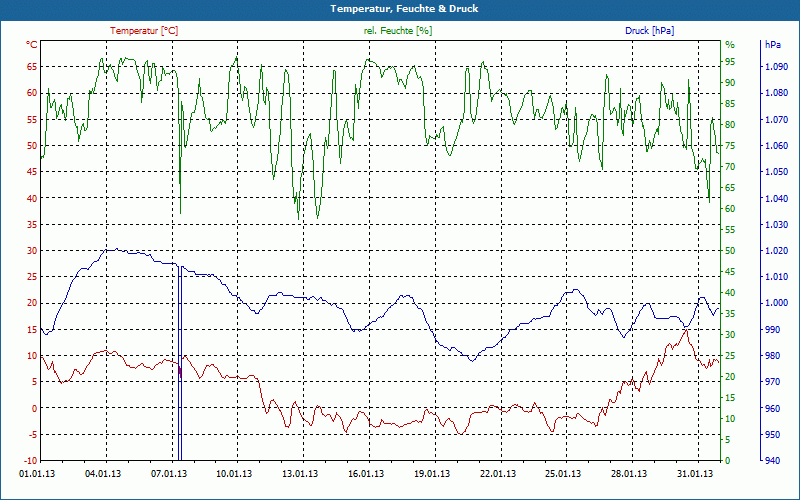Click the green humidity axis value 60
The height and width of the screenshot is (500, 800).
coord(731,209)
